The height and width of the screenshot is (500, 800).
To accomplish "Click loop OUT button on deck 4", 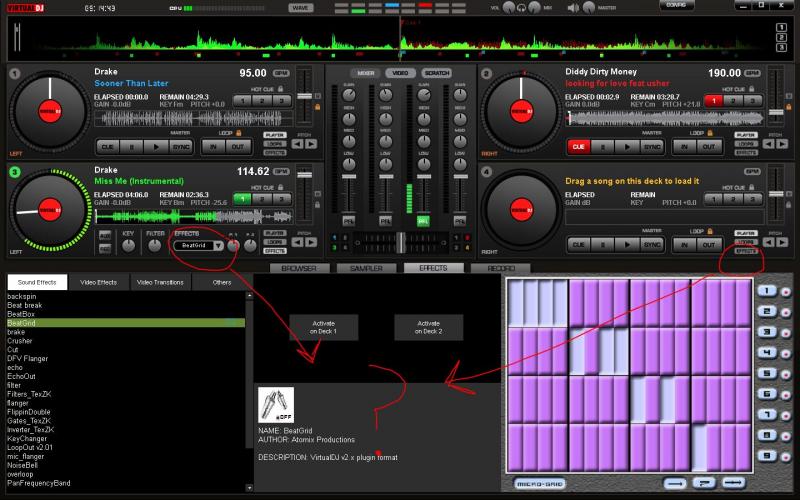I will (x=709, y=244).
